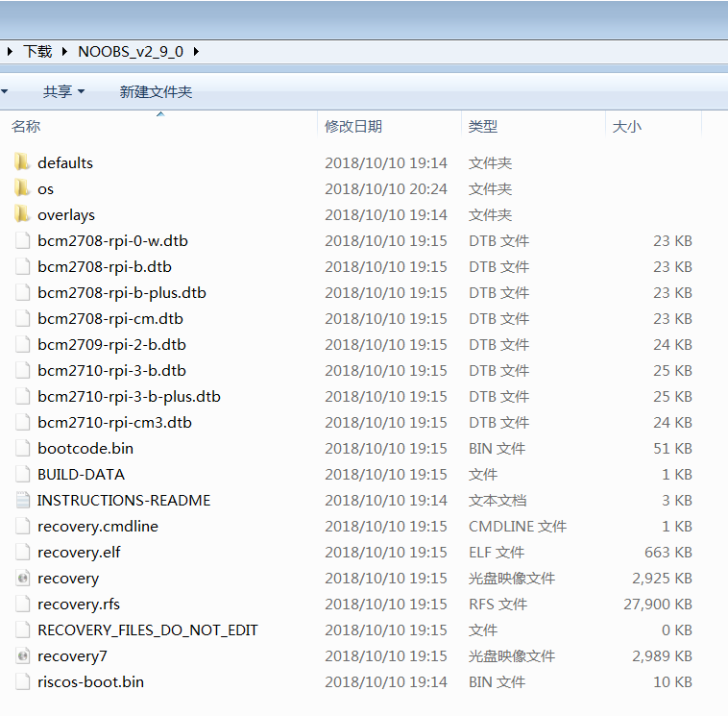Image resolution: width=728 pixels, height=716 pixels.
Task: Click the 663 KB size value
Action: click(x=668, y=553)
